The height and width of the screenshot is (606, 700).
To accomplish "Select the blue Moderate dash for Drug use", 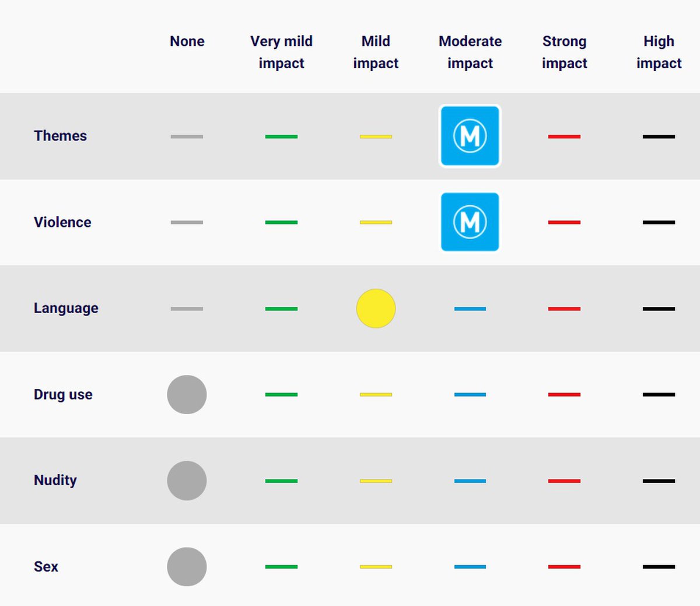I will point(470,394).
